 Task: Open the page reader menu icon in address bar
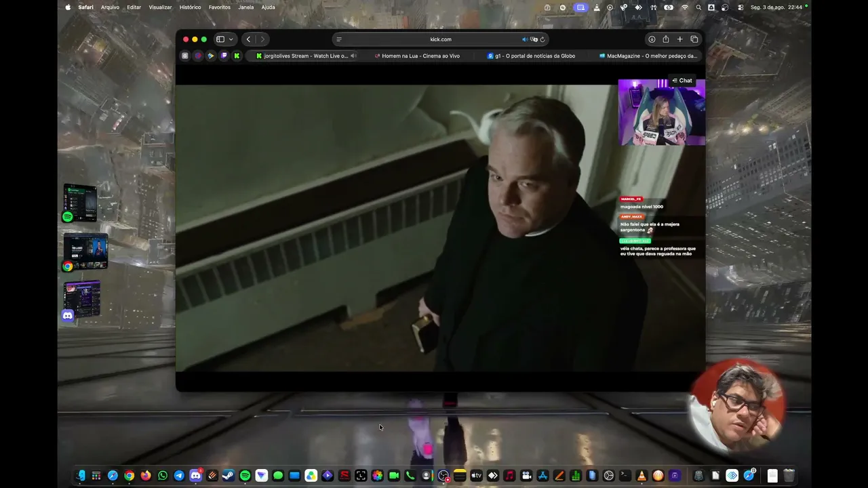[339, 39]
